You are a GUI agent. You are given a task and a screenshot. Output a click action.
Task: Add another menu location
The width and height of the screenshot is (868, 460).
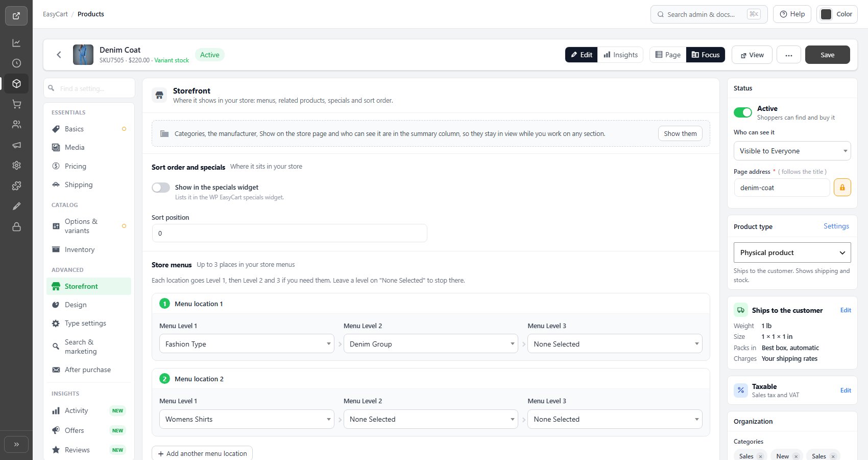click(x=202, y=453)
